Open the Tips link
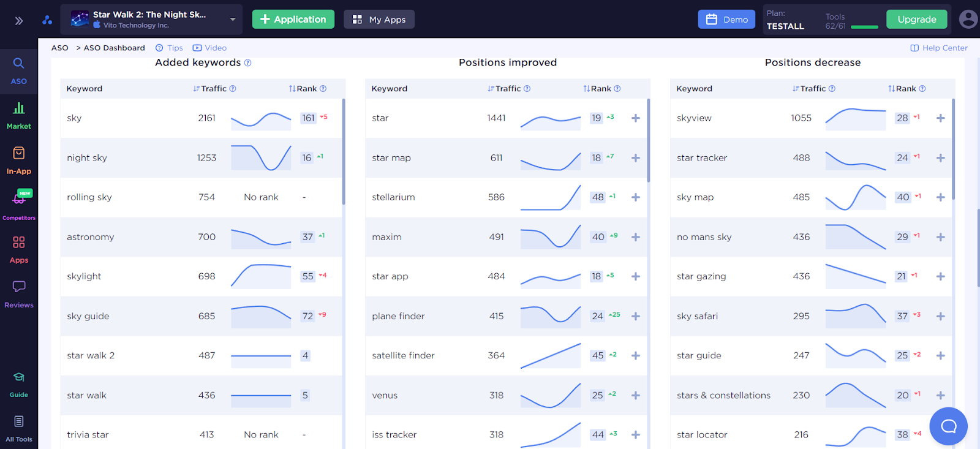 [169, 48]
